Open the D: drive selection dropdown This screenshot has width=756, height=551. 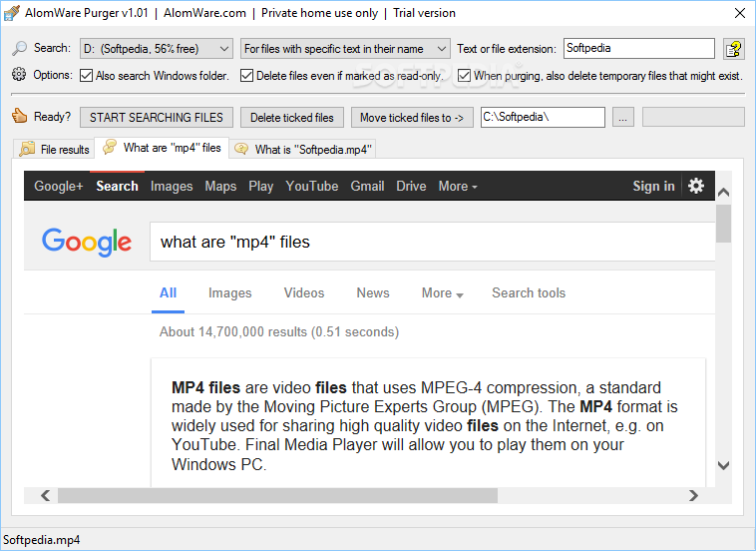(x=157, y=49)
